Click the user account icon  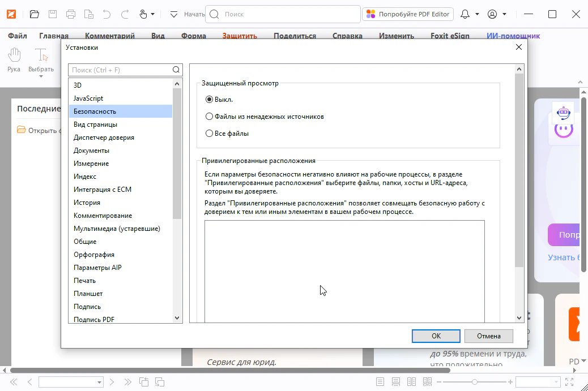click(492, 14)
